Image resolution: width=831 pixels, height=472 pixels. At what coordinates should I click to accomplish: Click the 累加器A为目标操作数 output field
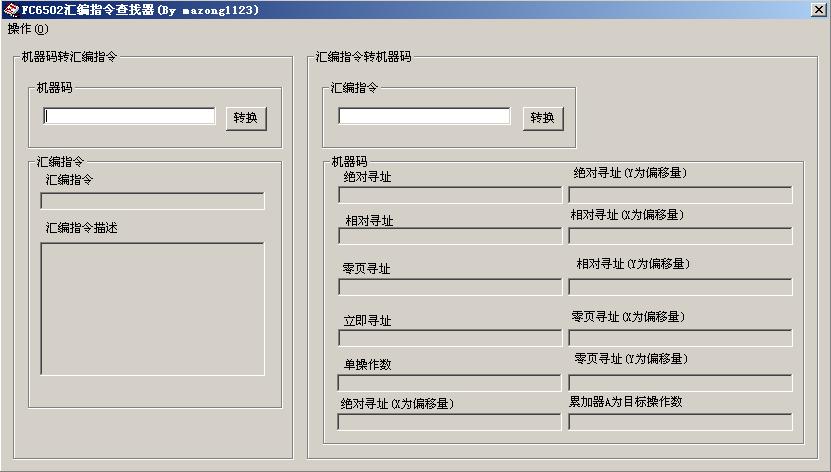(x=680, y=422)
